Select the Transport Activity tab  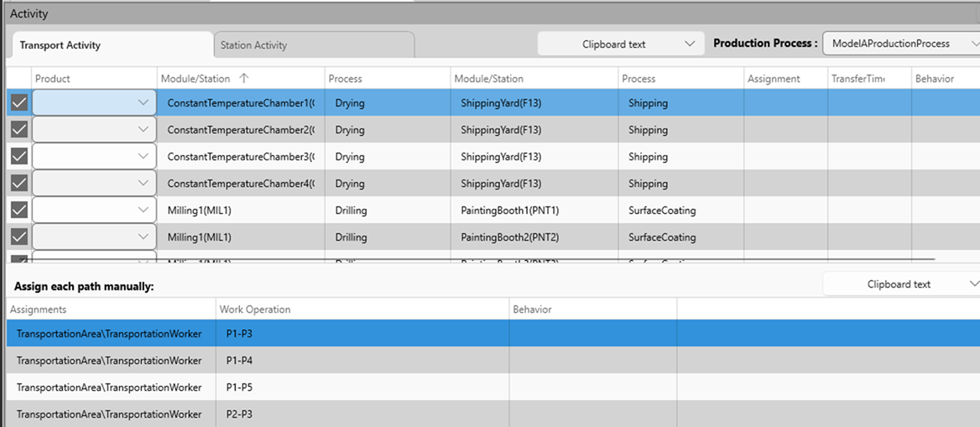[110, 45]
